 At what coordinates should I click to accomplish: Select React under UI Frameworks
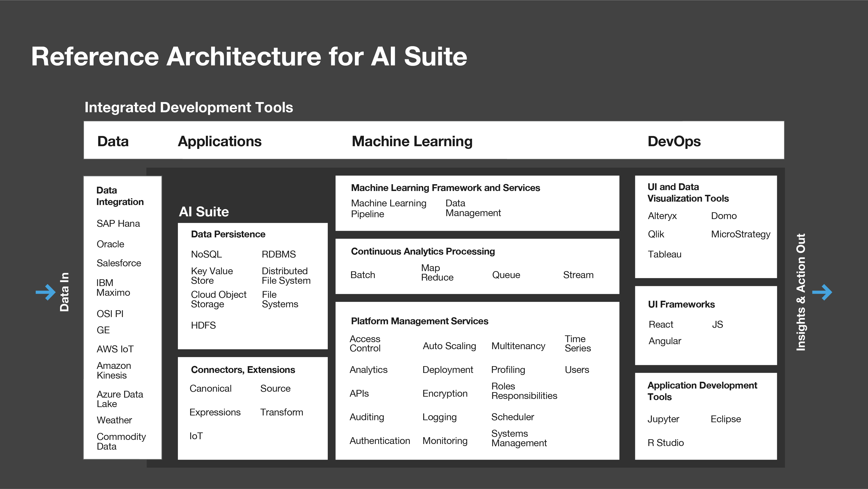[x=660, y=324]
